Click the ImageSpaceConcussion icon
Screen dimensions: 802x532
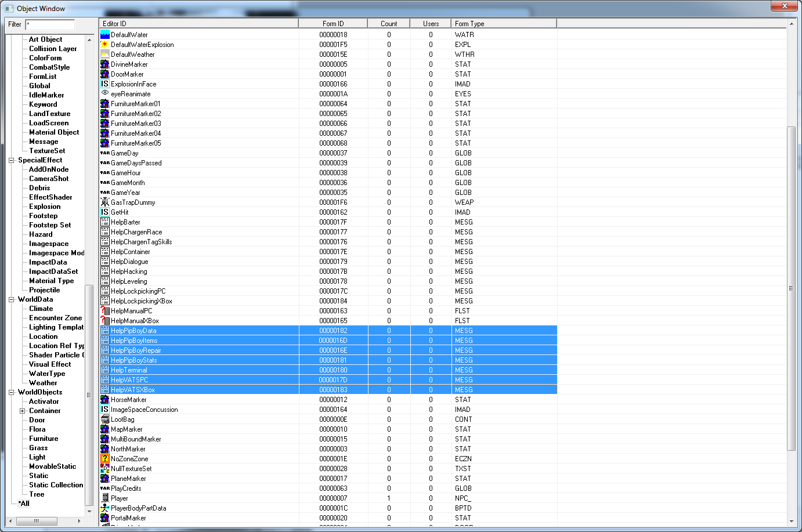click(x=105, y=410)
